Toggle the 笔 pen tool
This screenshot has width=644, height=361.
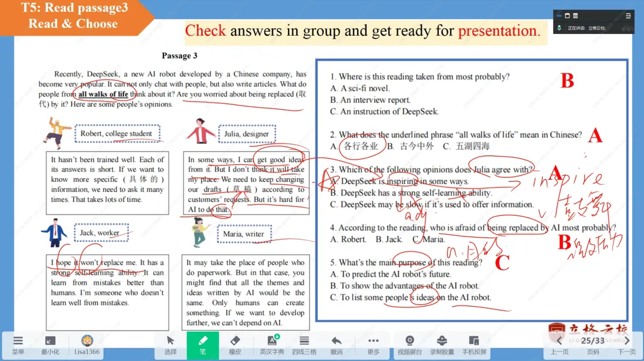tap(203, 346)
